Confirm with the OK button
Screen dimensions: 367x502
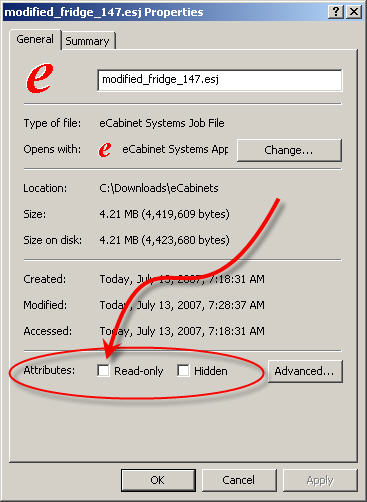tap(157, 480)
